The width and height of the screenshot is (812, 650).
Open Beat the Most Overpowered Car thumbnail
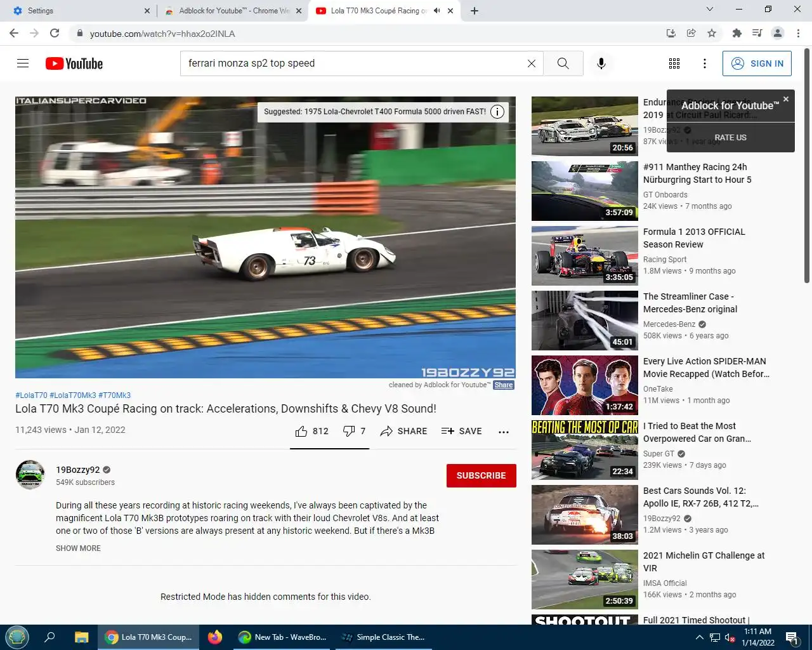tap(585, 450)
